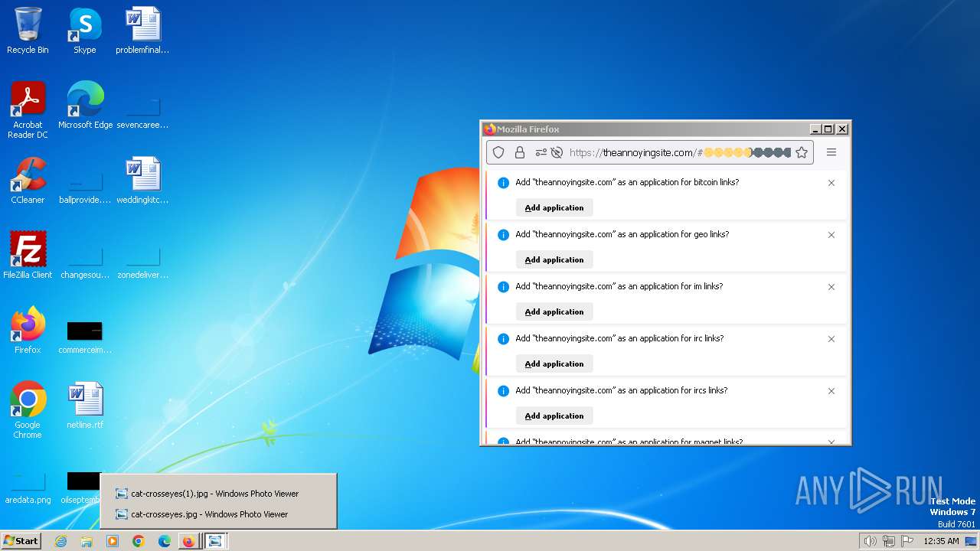
Task: Launch Microsoft Edge desktop shortcut
Action: [85, 106]
